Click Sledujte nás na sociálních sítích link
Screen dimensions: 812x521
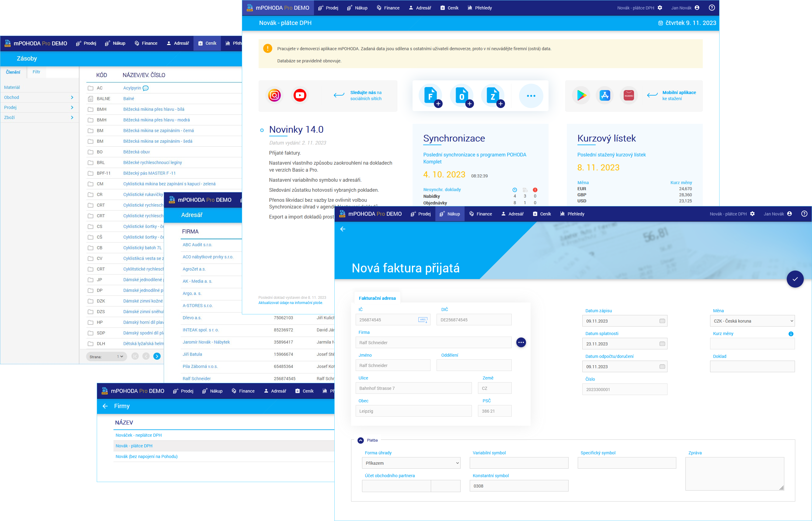pyautogui.click(x=366, y=95)
